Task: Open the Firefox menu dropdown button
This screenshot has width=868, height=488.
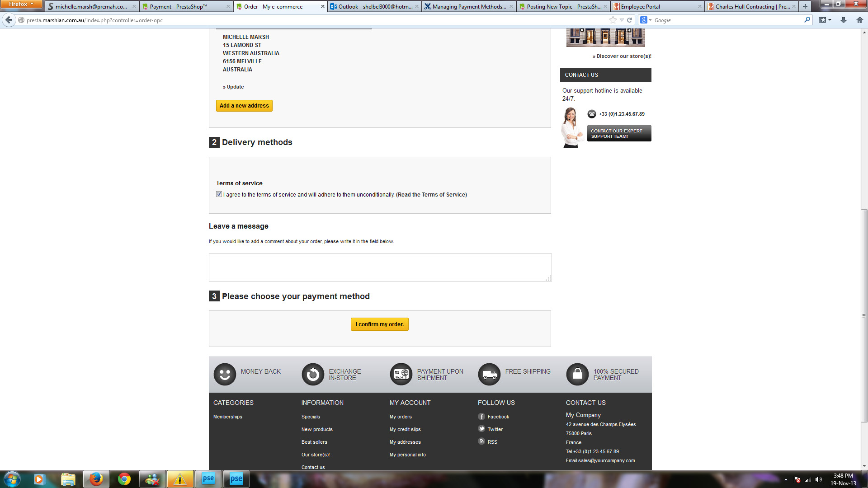Action: pyautogui.click(x=21, y=4)
